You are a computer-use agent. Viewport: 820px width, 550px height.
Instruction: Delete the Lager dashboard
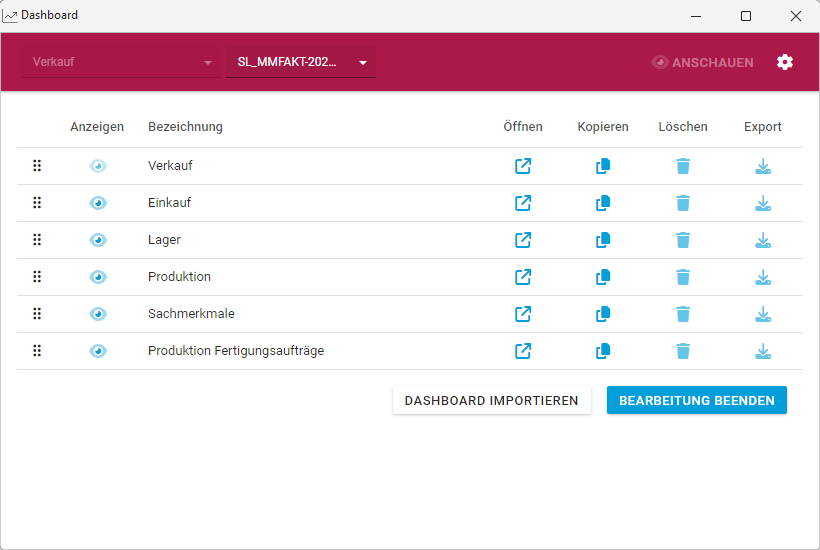[683, 240]
